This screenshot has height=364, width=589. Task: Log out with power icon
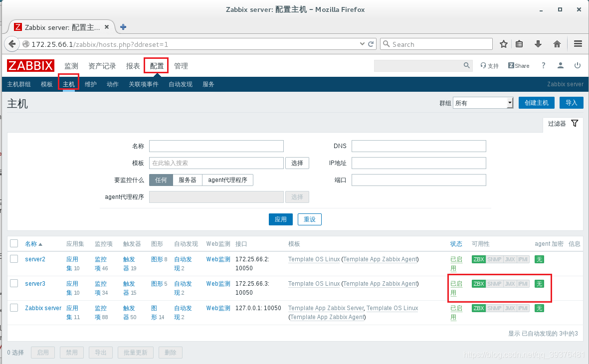tap(578, 65)
